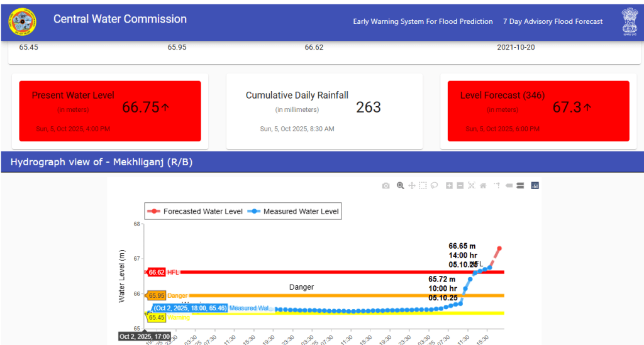
Task: Click the Central Water Commission logo
Action: (x=23, y=22)
